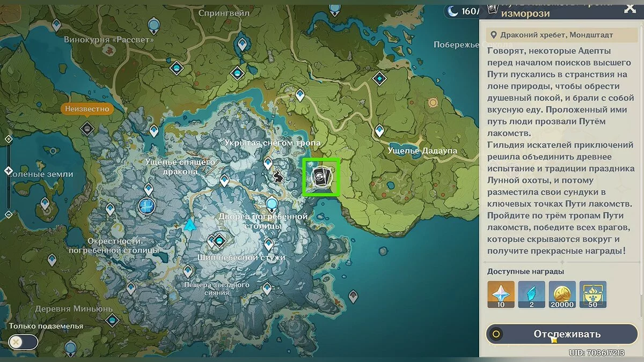644x362 pixels.
Task: Click the Отслеживать track button
Action: 562,334
